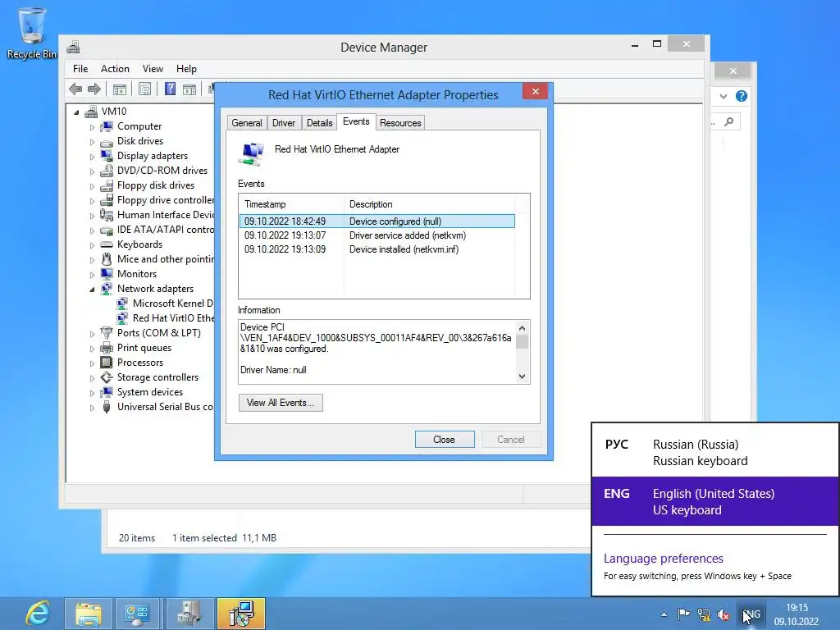This screenshot has width=840, height=630.
Task: Click the Print queues category icon
Action: pyautogui.click(x=107, y=348)
